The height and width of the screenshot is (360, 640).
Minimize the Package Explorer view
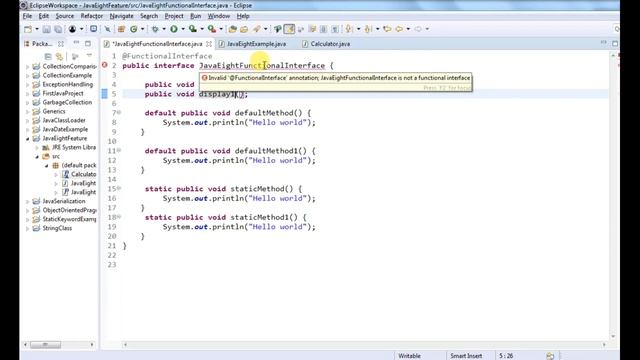(x=76, y=43)
